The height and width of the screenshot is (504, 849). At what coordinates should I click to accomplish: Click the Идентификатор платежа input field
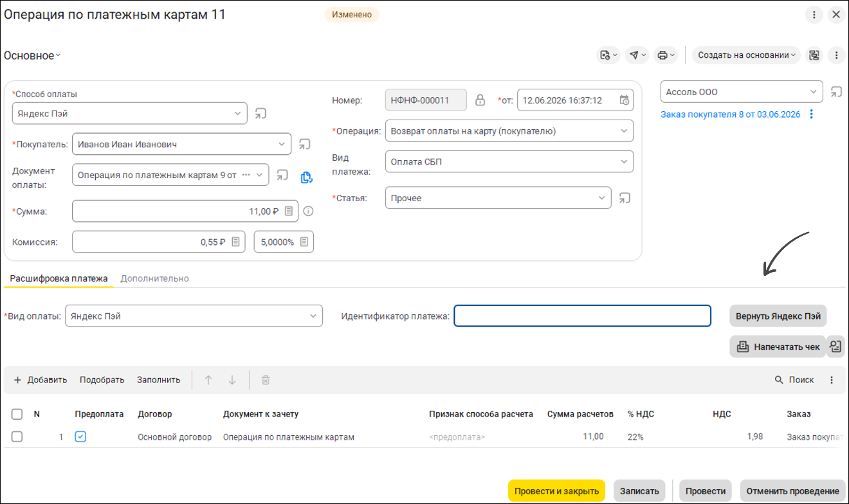(582, 316)
